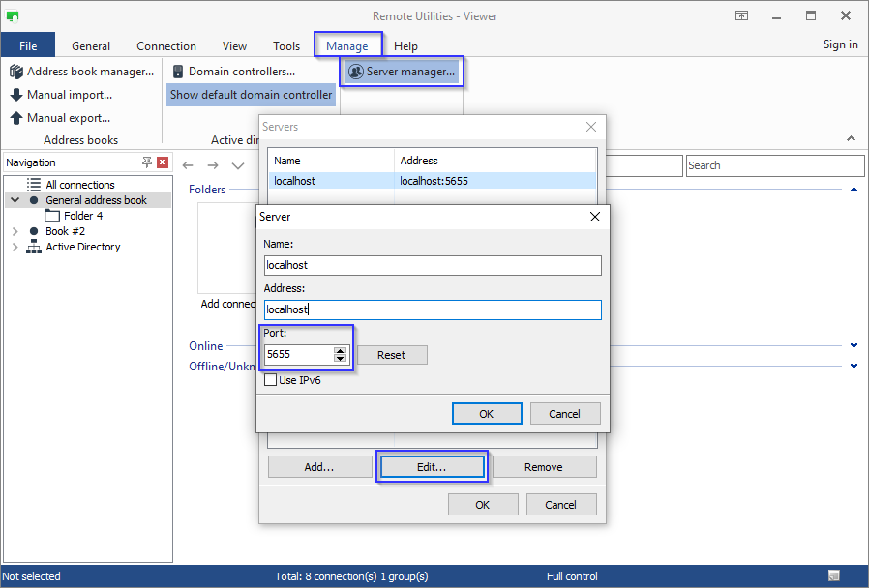Open the Server manager

pos(402,72)
